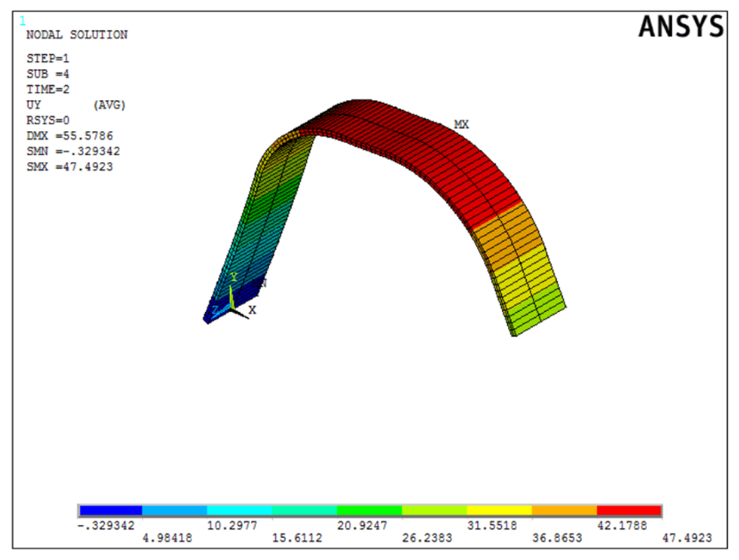Screen dimensions: 739x560
Task: Click the DMX =55.5786 text line
Action: click(x=69, y=136)
